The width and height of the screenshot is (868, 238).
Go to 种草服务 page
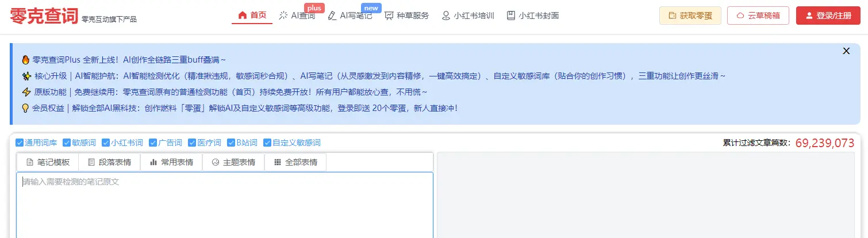tap(406, 16)
